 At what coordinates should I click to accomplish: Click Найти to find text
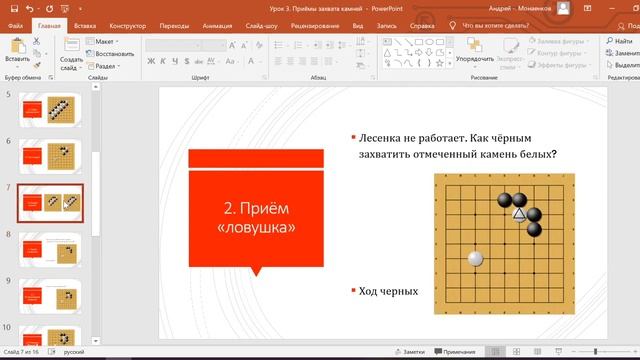[x=619, y=41]
